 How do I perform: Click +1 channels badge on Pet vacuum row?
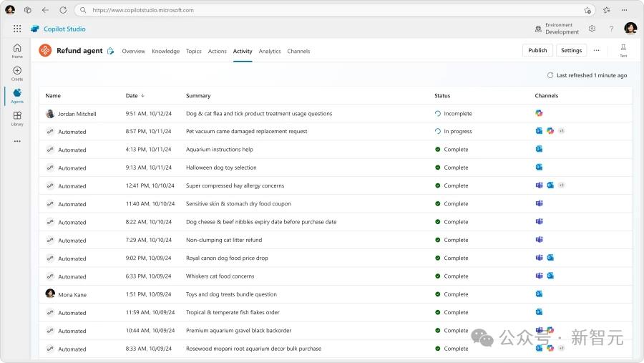(x=562, y=131)
